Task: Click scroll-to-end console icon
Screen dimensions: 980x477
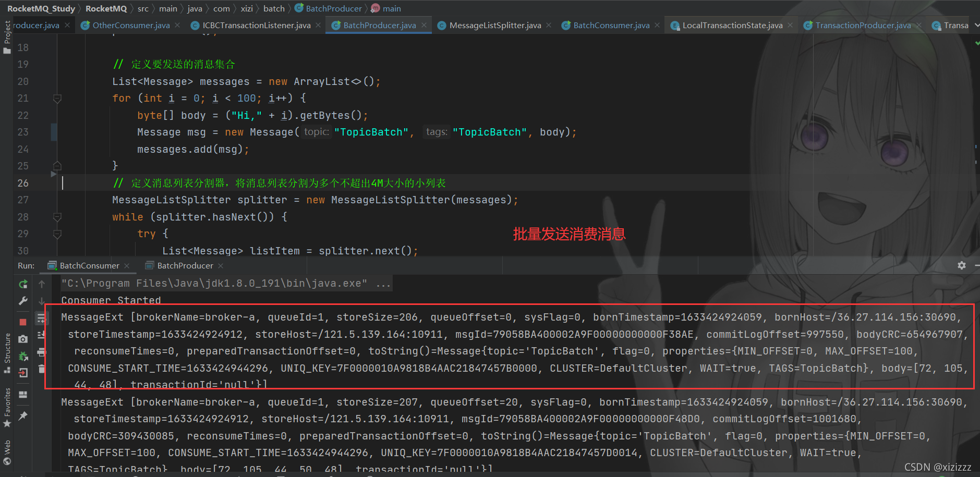Action: tap(42, 335)
